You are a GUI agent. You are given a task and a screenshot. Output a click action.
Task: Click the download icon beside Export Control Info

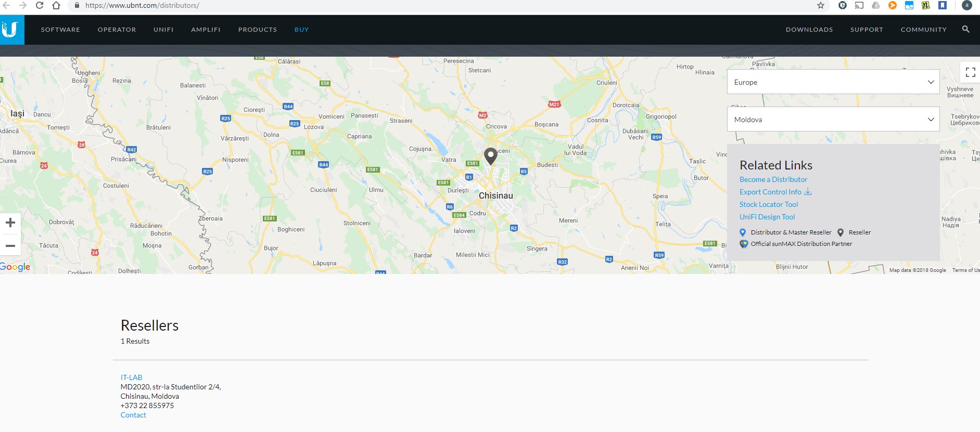click(x=808, y=192)
